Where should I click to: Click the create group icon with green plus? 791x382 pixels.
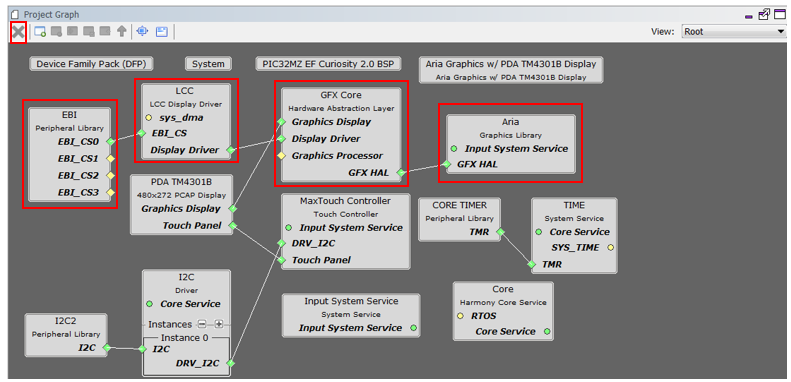point(40,32)
